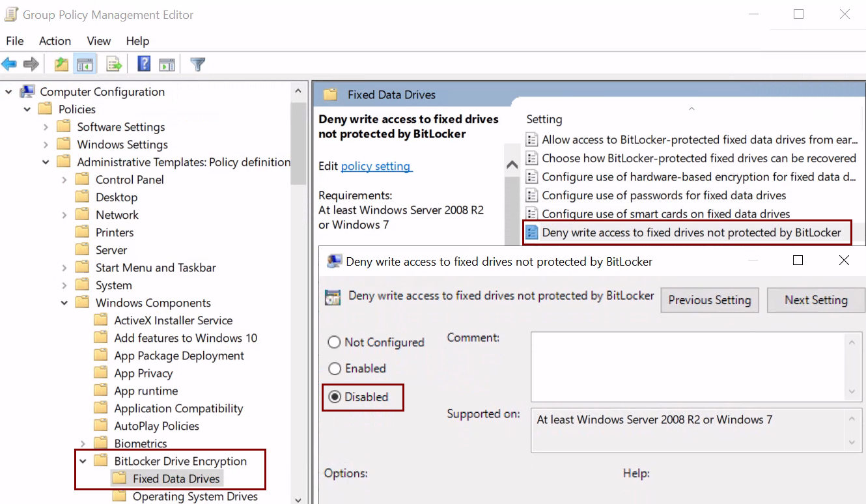Click the Previous Setting button
The height and width of the screenshot is (504, 866).
pyautogui.click(x=710, y=300)
